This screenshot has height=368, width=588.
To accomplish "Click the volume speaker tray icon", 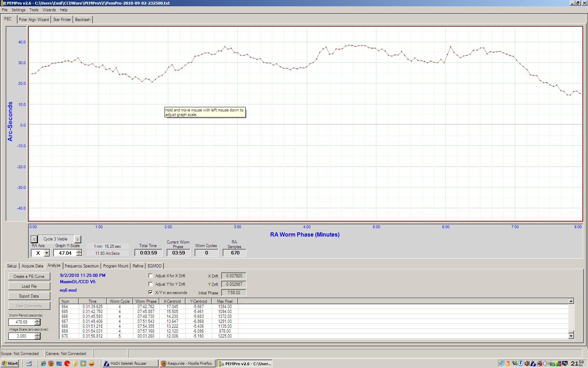I will [x=546, y=363].
